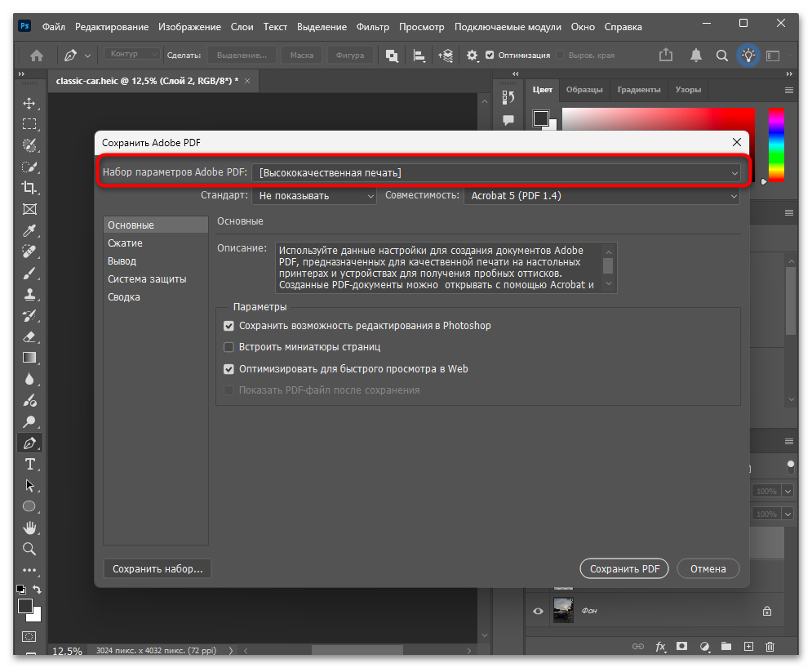This screenshot has width=812, height=668.
Task: Click the vertical rainbow hue slider
Action: 776,145
